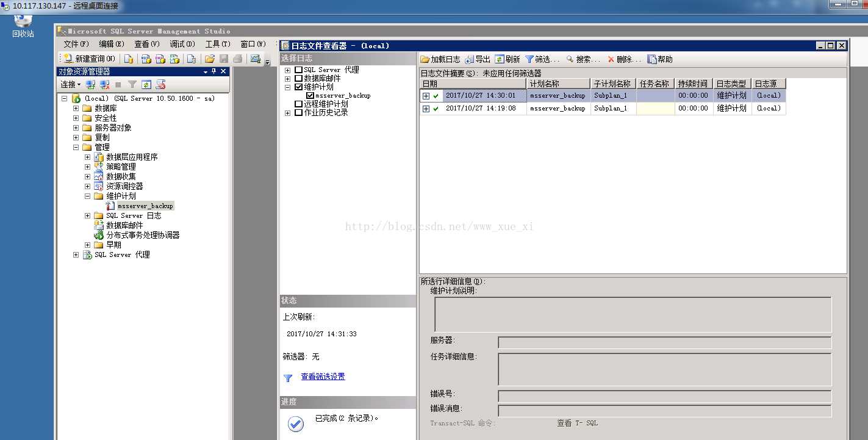The height and width of the screenshot is (440, 868).
Task: Check the SQL Server 代理 log checkbox
Action: [298, 70]
